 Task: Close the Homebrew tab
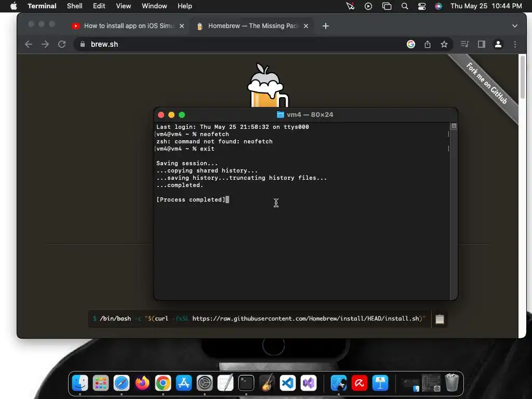[x=306, y=26]
